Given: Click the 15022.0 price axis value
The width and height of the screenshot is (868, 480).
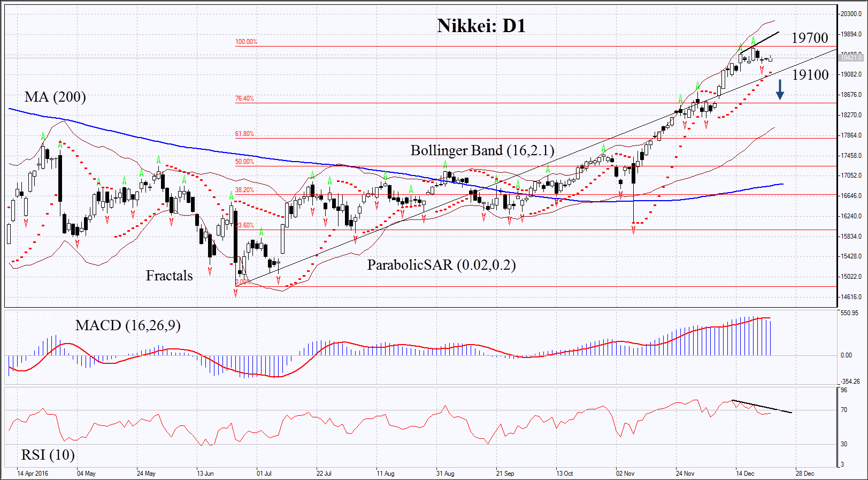Looking at the screenshot, I should [851, 277].
